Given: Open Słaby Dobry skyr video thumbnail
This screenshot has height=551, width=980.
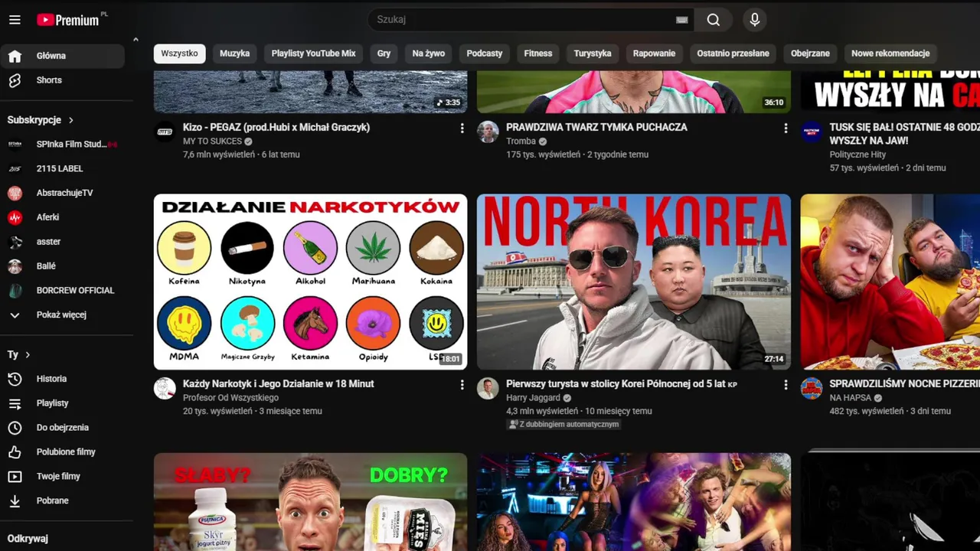Looking at the screenshot, I should tap(310, 502).
